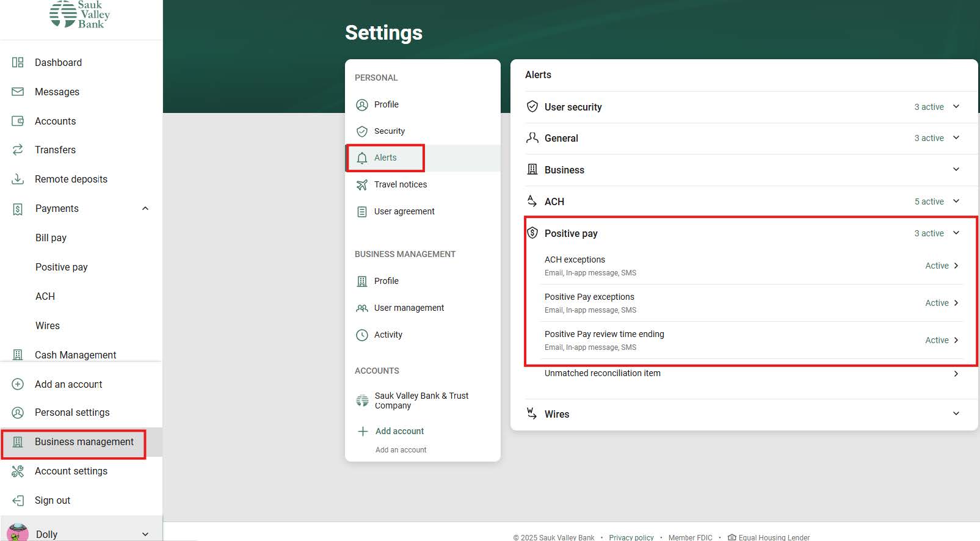980x541 pixels.
Task: Expand the User security alerts section
Action: (956, 107)
